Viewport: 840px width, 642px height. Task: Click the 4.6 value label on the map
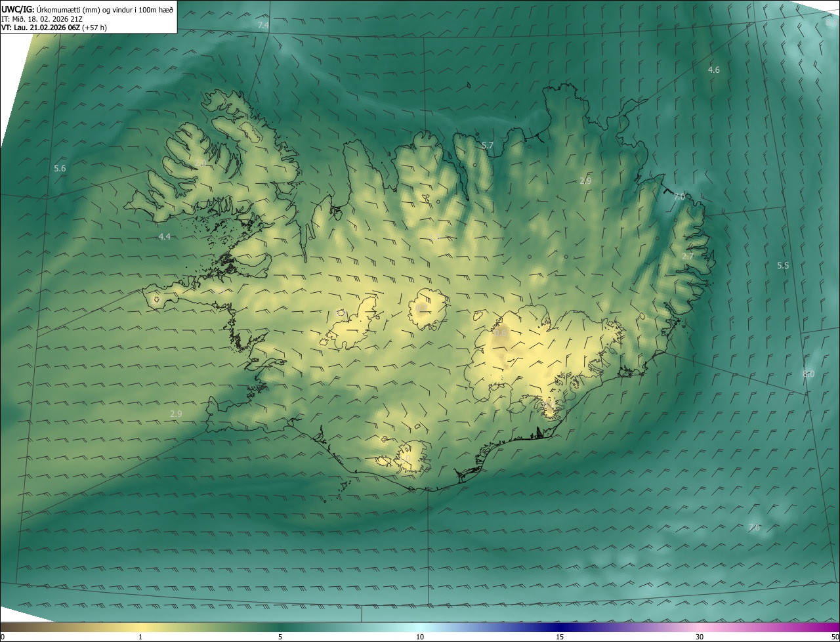tap(714, 70)
